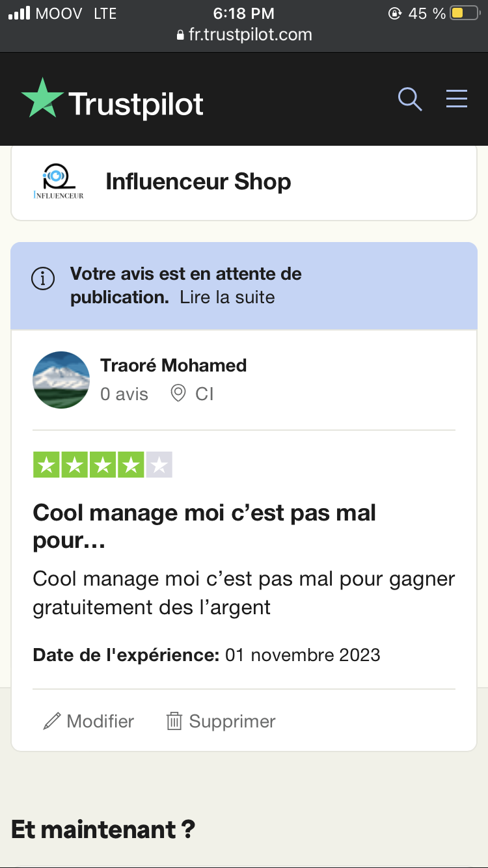
Task: Open the Influenceur Shop company name
Action: pos(198,182)
